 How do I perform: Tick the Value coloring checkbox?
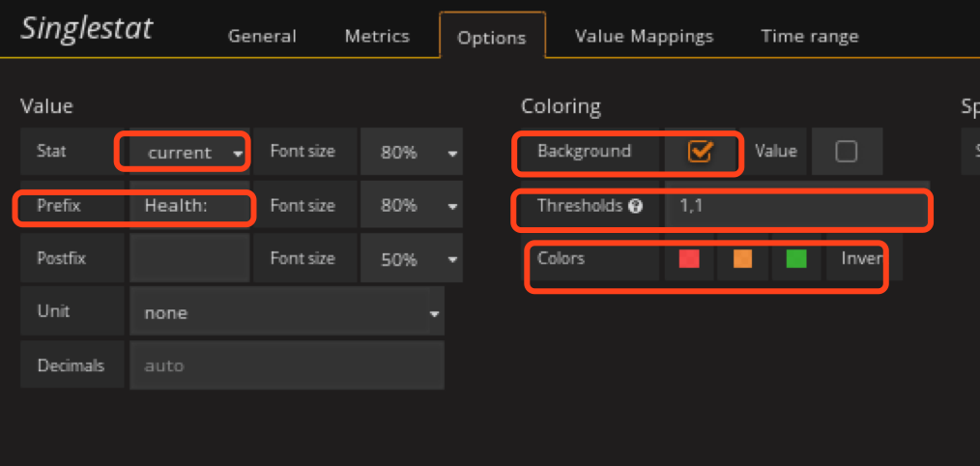tap(846, 152)
